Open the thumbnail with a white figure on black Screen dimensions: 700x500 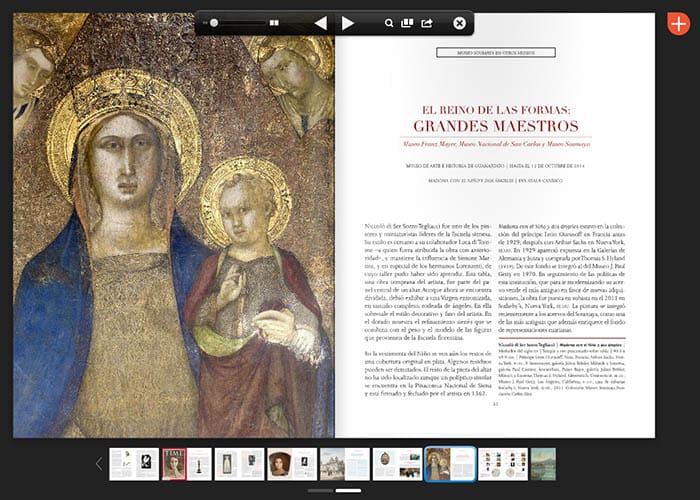[134, 464]
